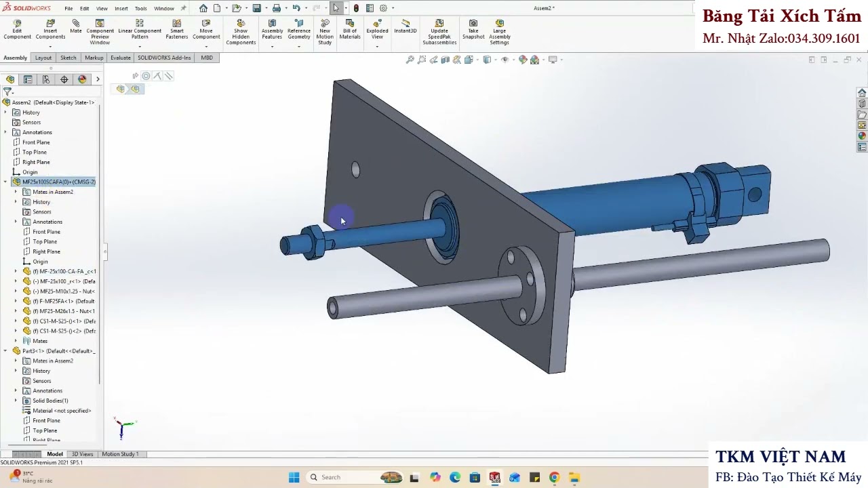Image resolution: width=868 pixels, height=488 pixels.
Task: Open the DimXpertManager tab icon
Action: pyautogui.click(x=64, y=79)
